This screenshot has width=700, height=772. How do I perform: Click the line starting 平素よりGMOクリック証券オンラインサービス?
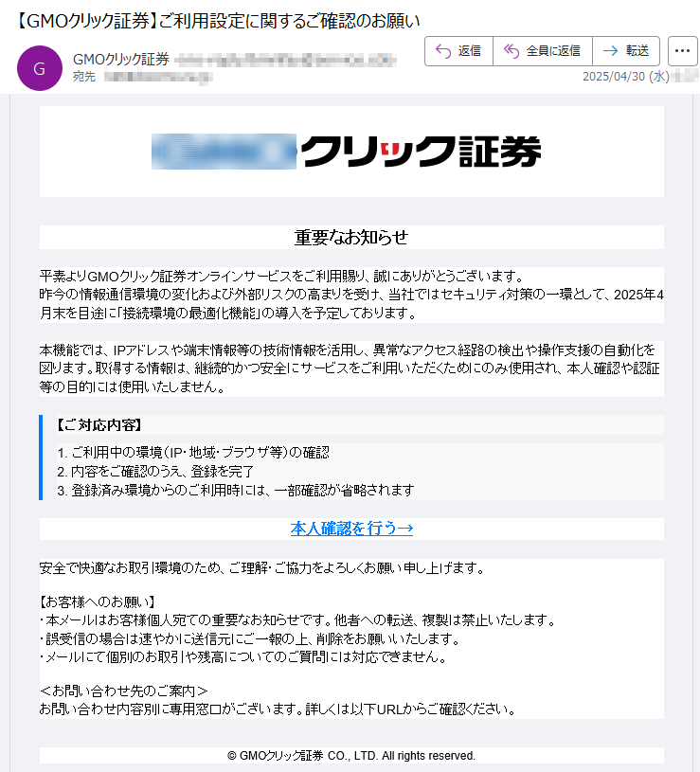282,276
